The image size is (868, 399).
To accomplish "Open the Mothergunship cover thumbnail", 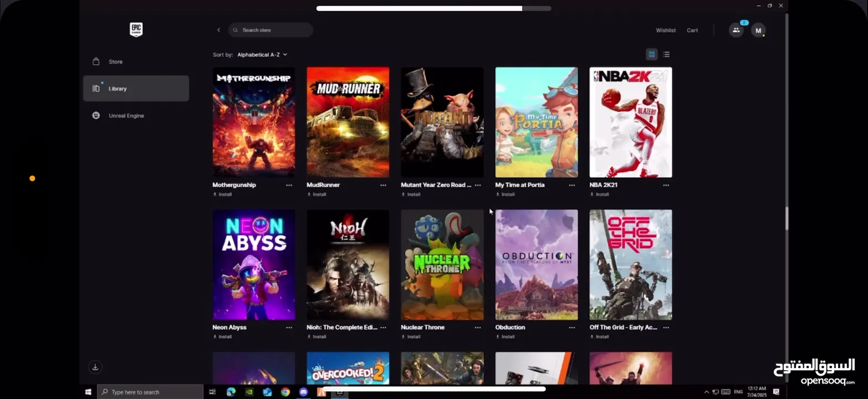I will (x=254, y=122).
